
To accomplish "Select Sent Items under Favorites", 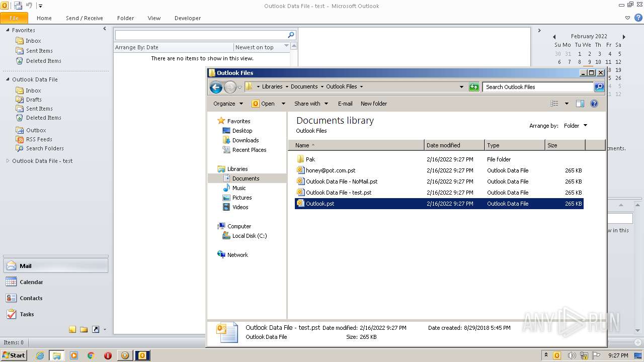I will (39, 51).
